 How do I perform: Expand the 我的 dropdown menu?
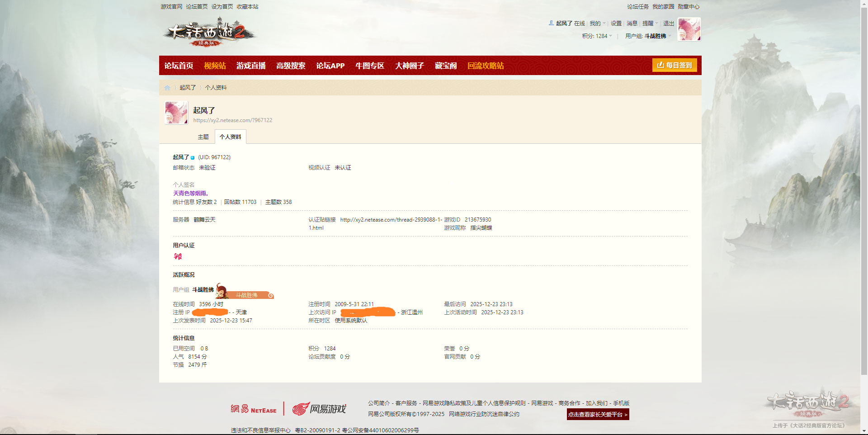(x=597, y=24)
